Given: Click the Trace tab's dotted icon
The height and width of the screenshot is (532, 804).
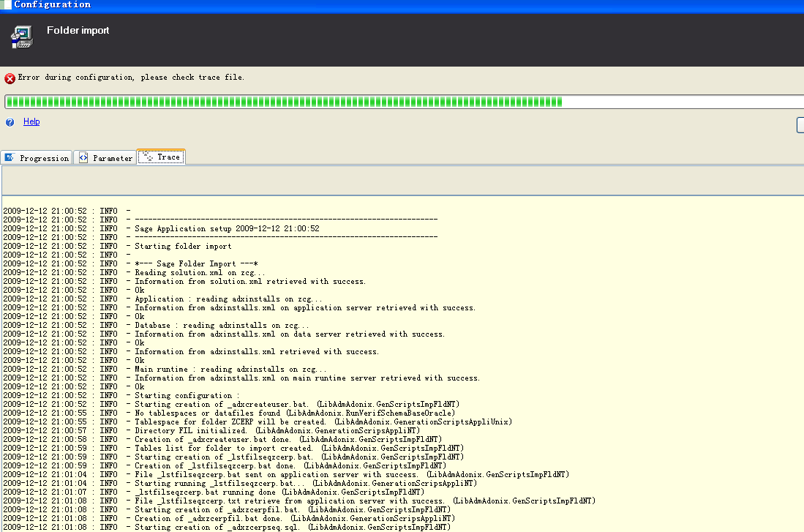Looking at the screenshot, I should (147, 157).
